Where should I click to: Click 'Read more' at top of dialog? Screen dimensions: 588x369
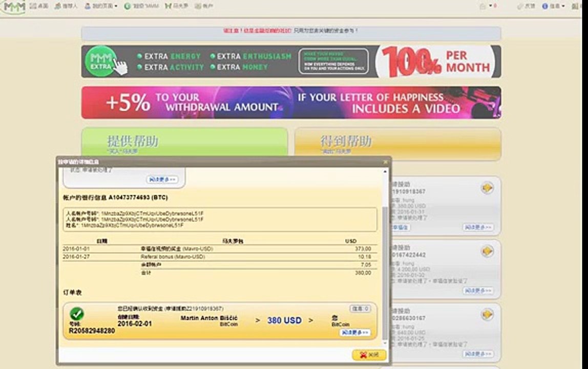point(162,179)
